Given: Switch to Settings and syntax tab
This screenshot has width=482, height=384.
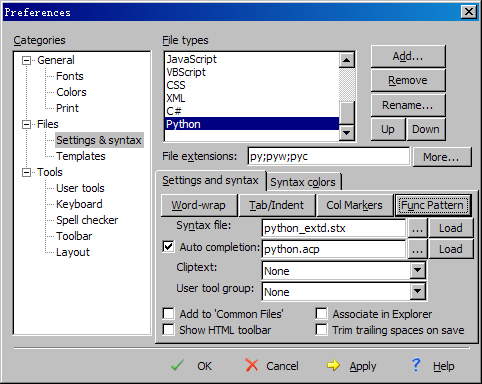Looking at the screenshot, I should tap(210, 180).
